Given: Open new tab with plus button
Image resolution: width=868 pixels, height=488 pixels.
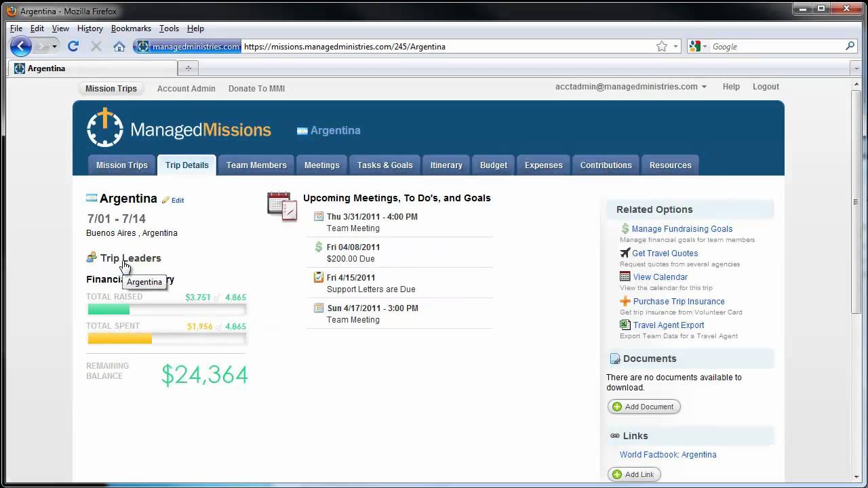Looking at the screenshot, I should (x=188, y=68).
